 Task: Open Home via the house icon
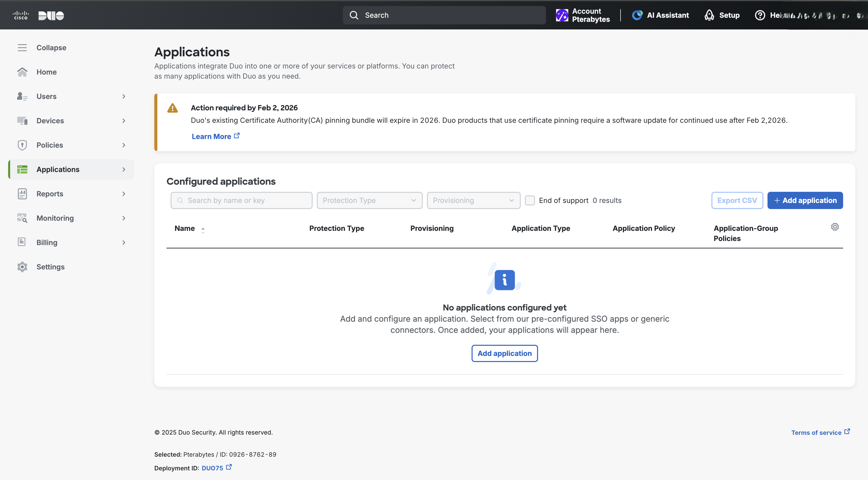tap(22, 72)
